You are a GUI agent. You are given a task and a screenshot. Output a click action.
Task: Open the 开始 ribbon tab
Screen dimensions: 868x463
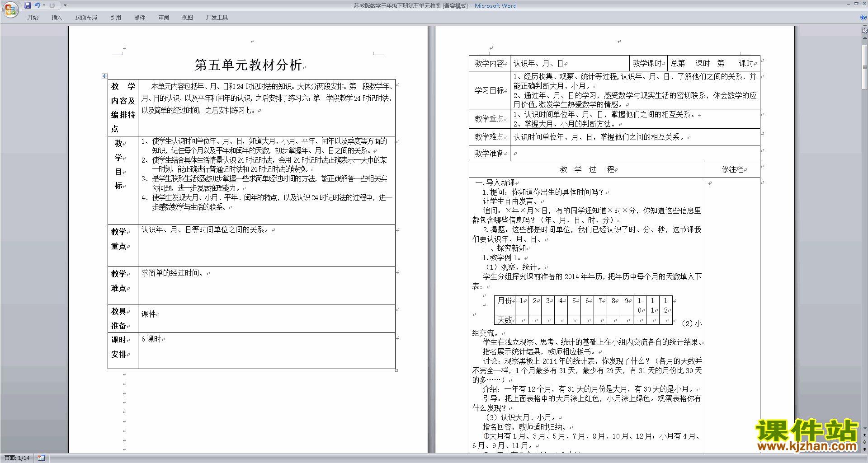(x=33, y=18)
